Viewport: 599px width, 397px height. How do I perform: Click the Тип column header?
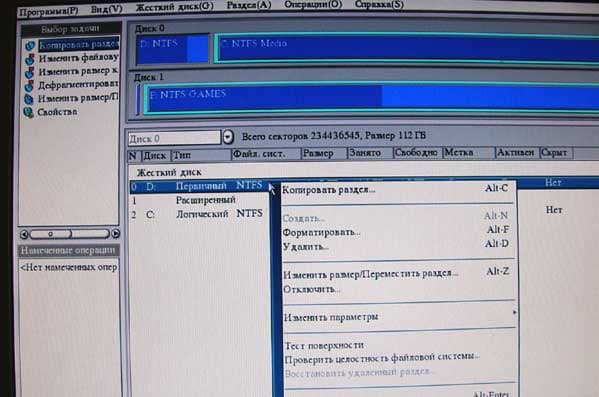click(201, 155)
